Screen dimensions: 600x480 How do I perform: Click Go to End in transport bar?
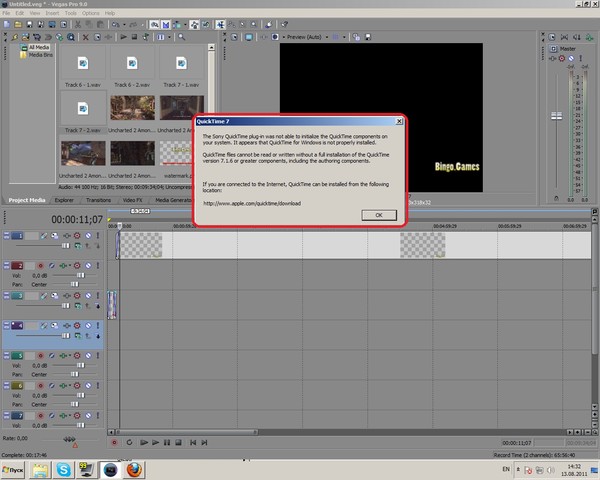point(204,442)
